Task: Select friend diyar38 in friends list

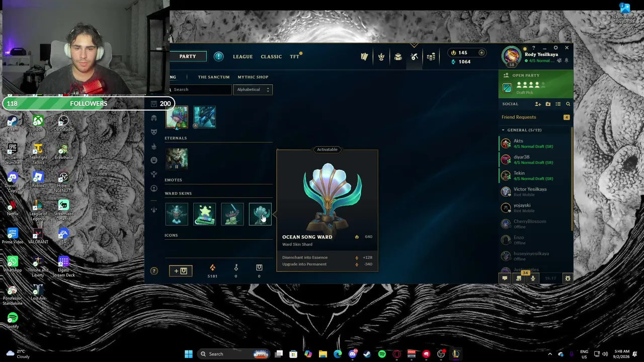Action: point(536,160)
